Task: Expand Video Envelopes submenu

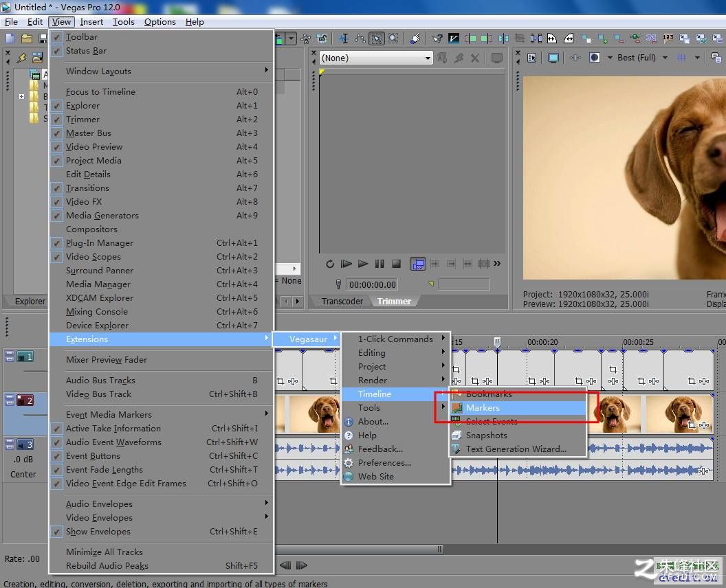Action: (x=162, y=518)
